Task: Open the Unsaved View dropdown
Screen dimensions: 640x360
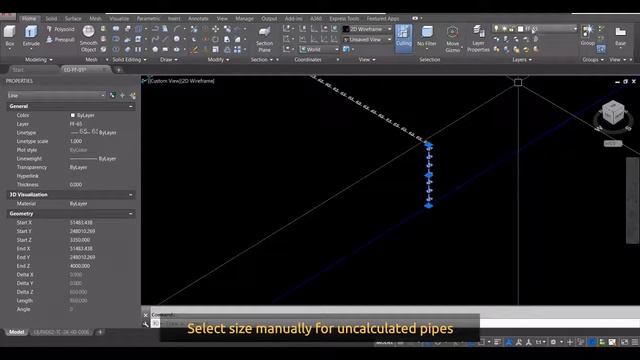Action: 367,40
